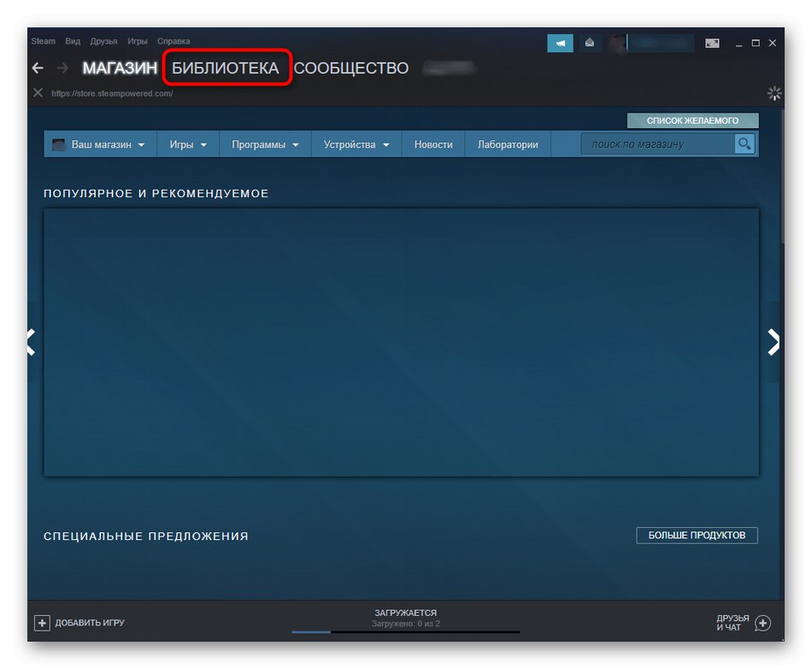
Task: Open the Лаборатории store link
Action: (508, 144)
